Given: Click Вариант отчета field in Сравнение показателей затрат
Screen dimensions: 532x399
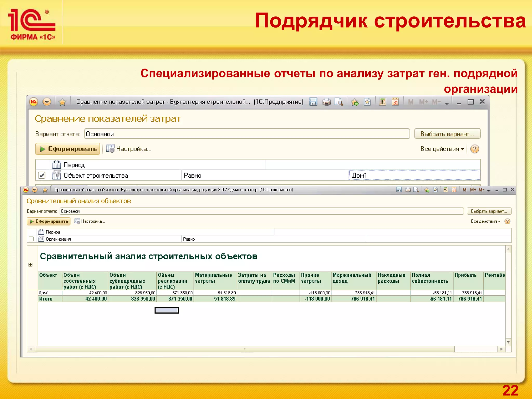Looking at the screenshot, I should click(247, 134).
